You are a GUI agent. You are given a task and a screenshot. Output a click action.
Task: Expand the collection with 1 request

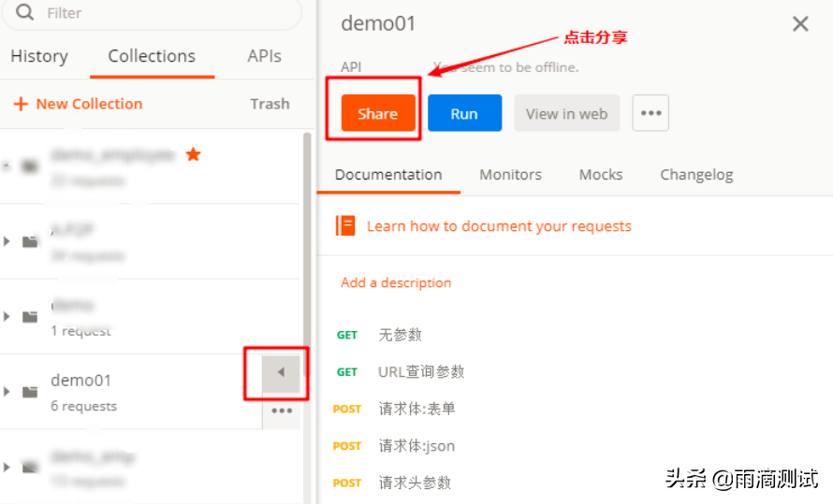tap(7, 317)
